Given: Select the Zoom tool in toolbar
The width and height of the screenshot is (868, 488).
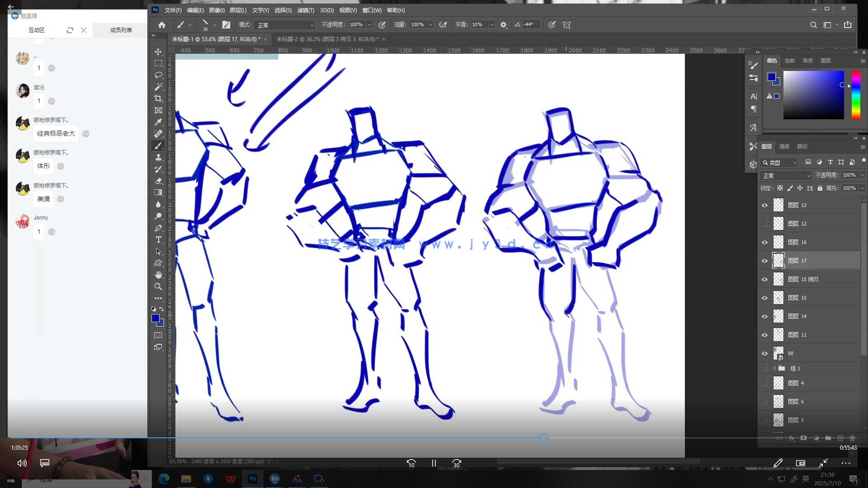Looking at the screenshot, I should pos(158,286).
